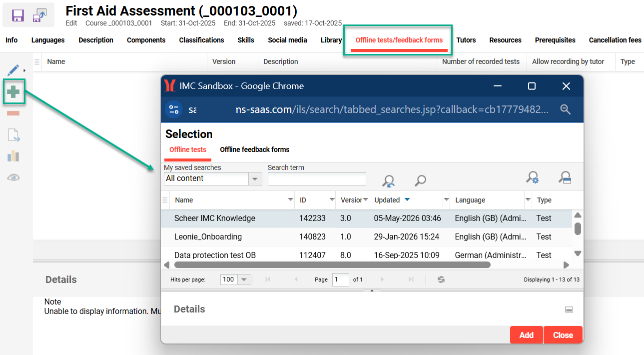Screen dimensions: 644x355
Task: Click the pencil Edit icon in left toolbar
Action: [13, 70]
